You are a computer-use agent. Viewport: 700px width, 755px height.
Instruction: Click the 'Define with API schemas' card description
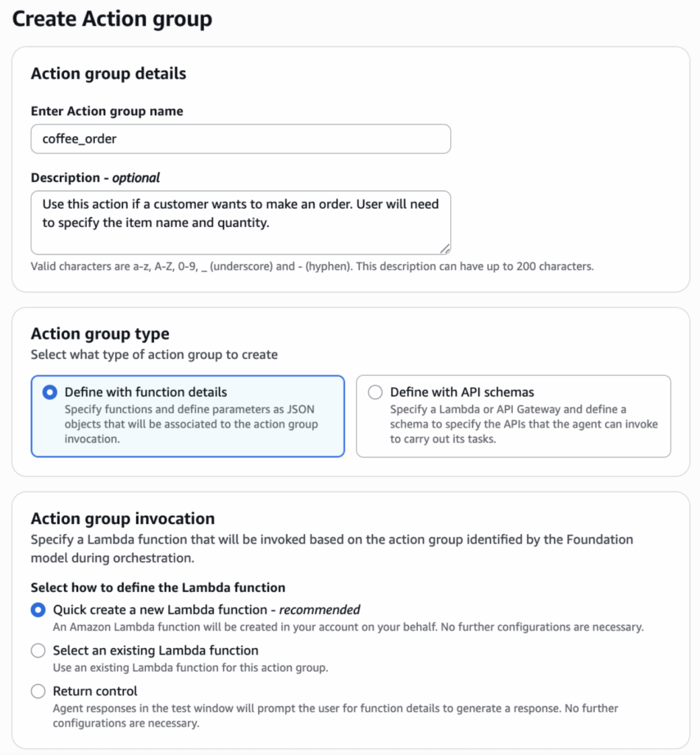click(523, 424)
